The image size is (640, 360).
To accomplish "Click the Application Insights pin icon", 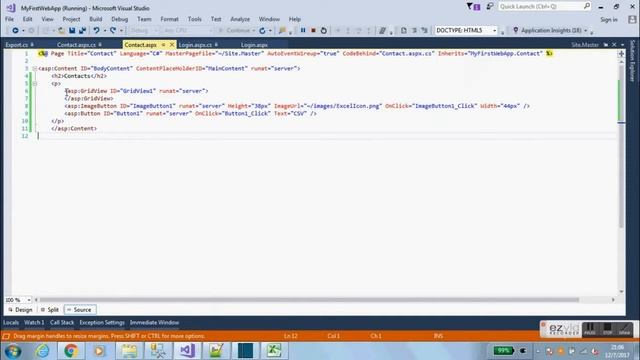I will tap(516, 30).
